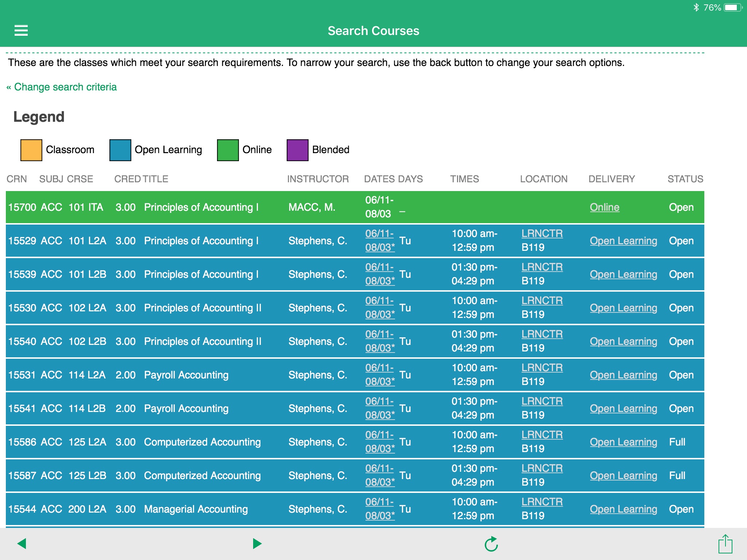This screenshot has width=747, height=560.
Task: Tap the INSTRUCTOR column header
Action: point(318,179)
